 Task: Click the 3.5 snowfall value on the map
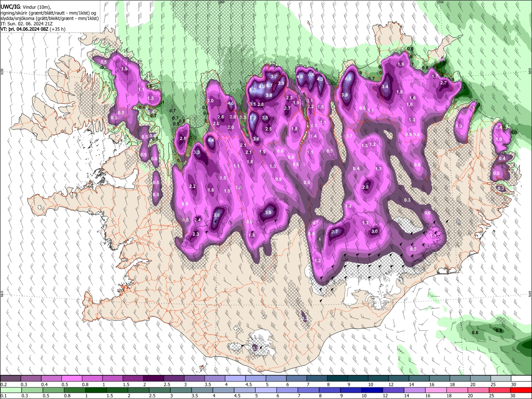(x=265, y=118)
